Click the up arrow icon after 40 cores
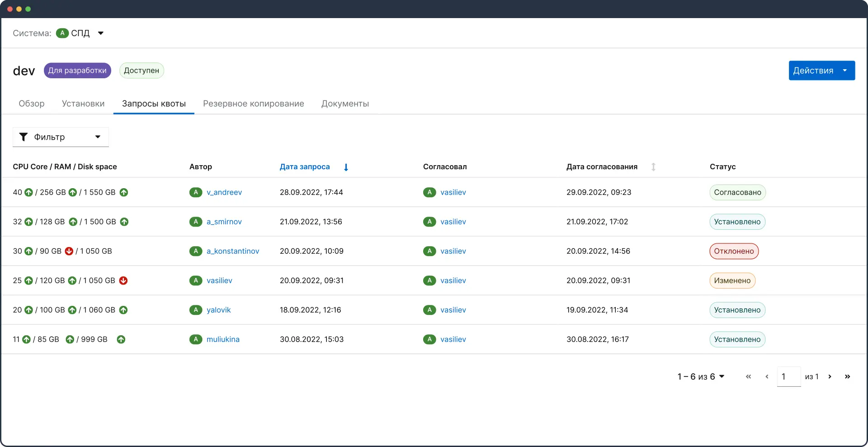Image resolution: width=868 pixels, height=447 pixels. (28, 192)
